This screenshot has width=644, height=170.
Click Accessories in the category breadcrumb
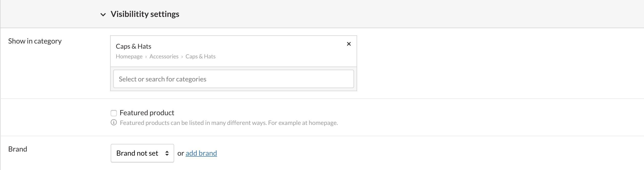[x=164, y=57]
